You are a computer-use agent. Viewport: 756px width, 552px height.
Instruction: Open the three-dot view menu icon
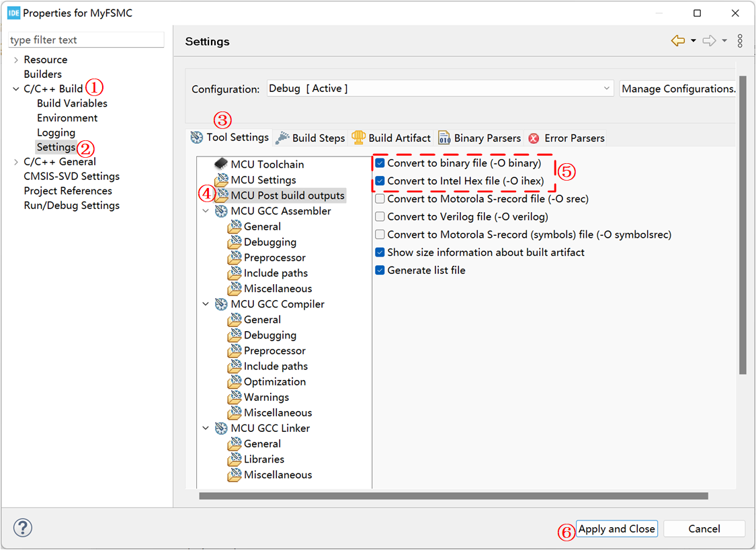740,41
